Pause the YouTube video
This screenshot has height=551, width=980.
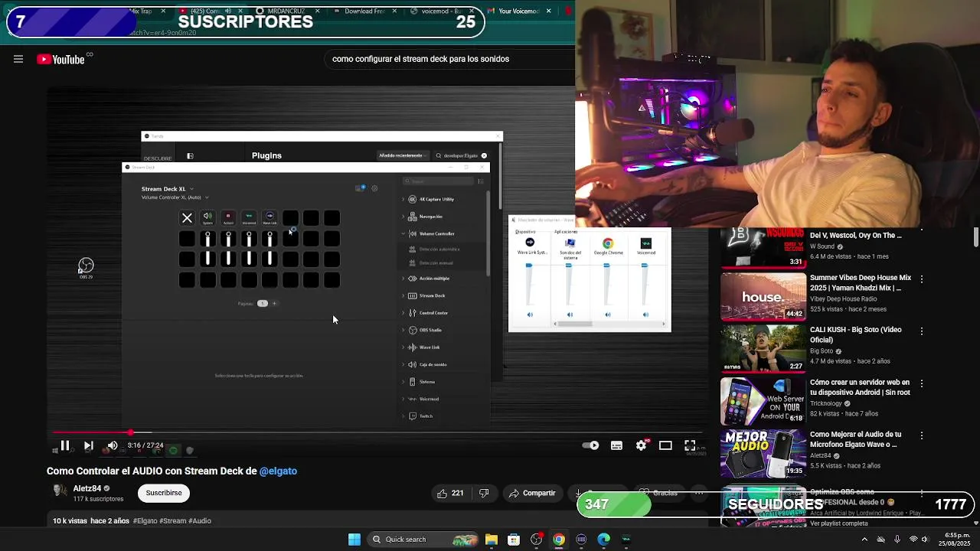pyautogui.click(x=65, y=445)
